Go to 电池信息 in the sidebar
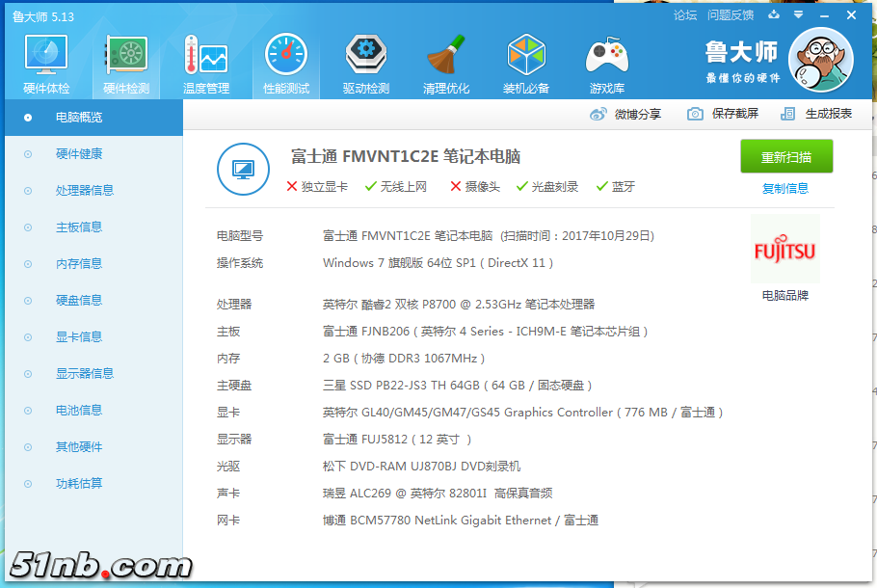Viewport: 877px width, 588px height. click(78, 411)
